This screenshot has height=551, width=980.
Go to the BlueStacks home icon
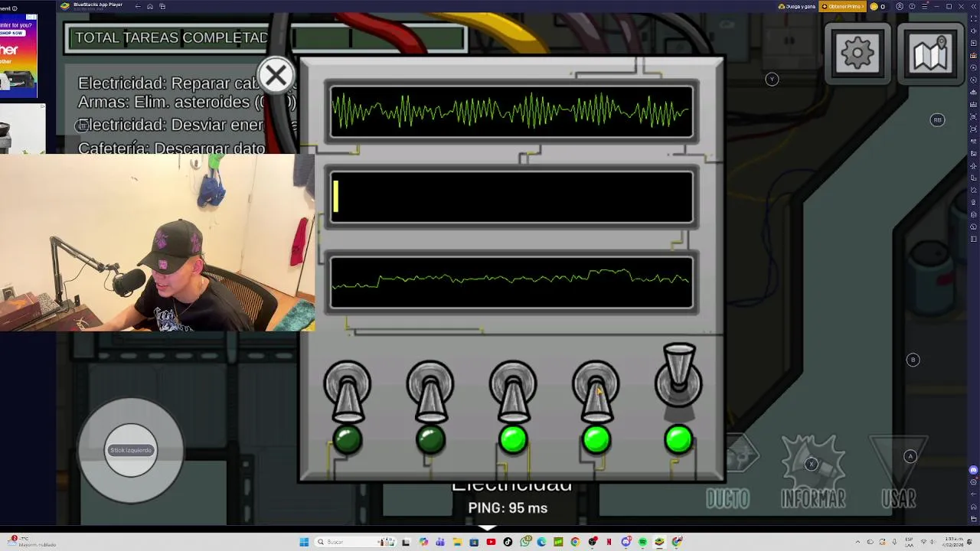(x=150, y=6)
